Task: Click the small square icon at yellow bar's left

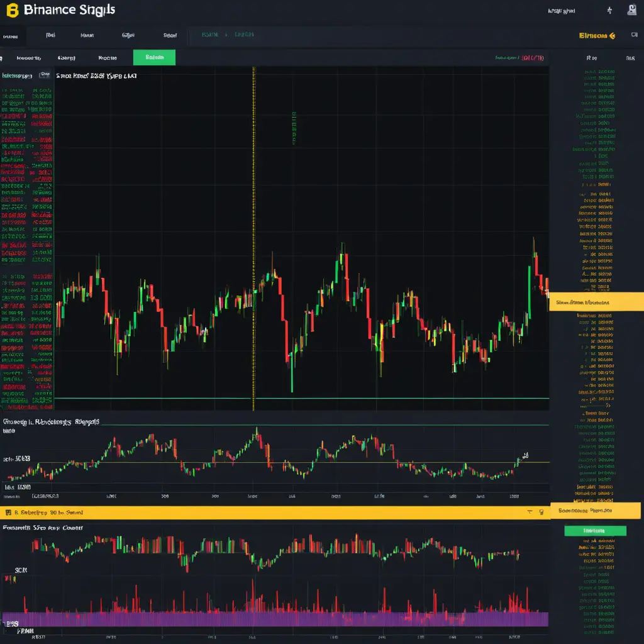Action: (8, 513)
